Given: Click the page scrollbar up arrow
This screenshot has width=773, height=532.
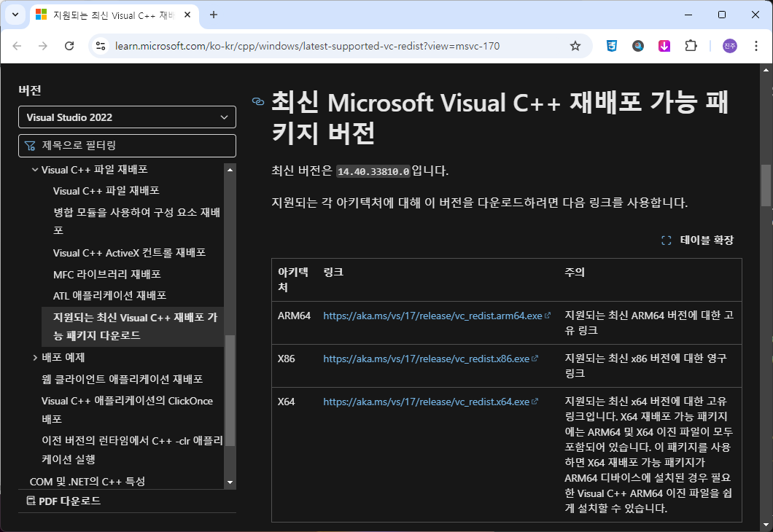Looking at the screenshot, I should [x=766, y=70].
